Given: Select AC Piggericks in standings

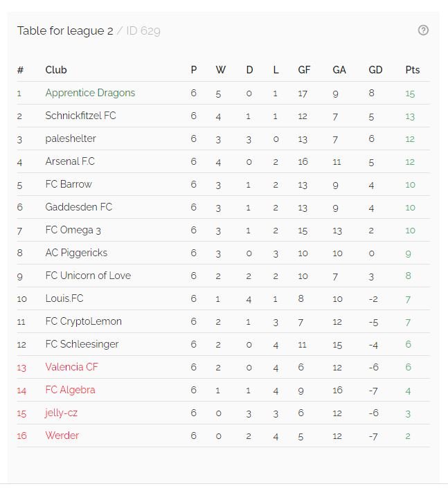Looking at the screenshot, I should (x=76, y=253).
